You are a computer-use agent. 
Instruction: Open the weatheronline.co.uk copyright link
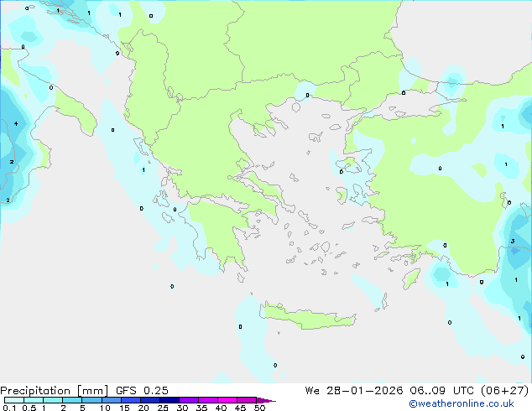[462, 403]
